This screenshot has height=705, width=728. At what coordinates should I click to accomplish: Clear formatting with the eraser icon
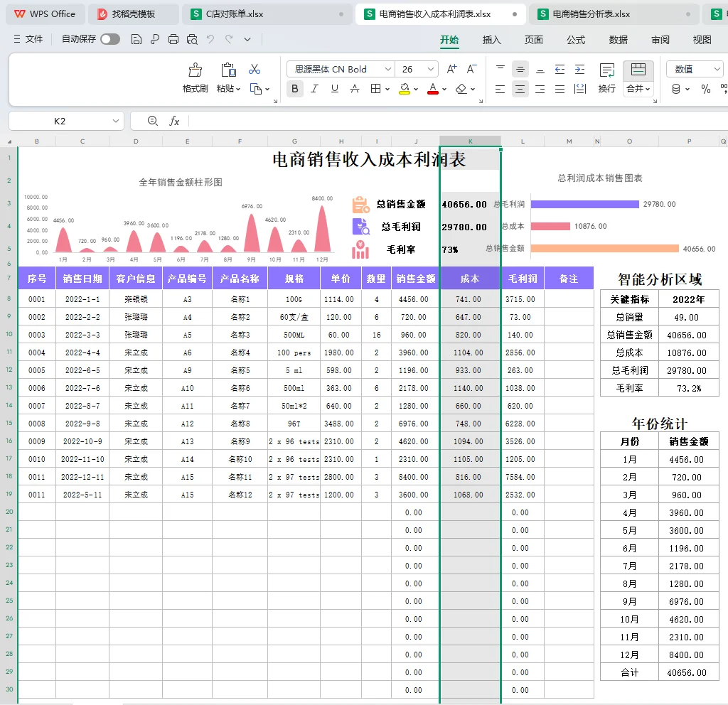[460, 90]
